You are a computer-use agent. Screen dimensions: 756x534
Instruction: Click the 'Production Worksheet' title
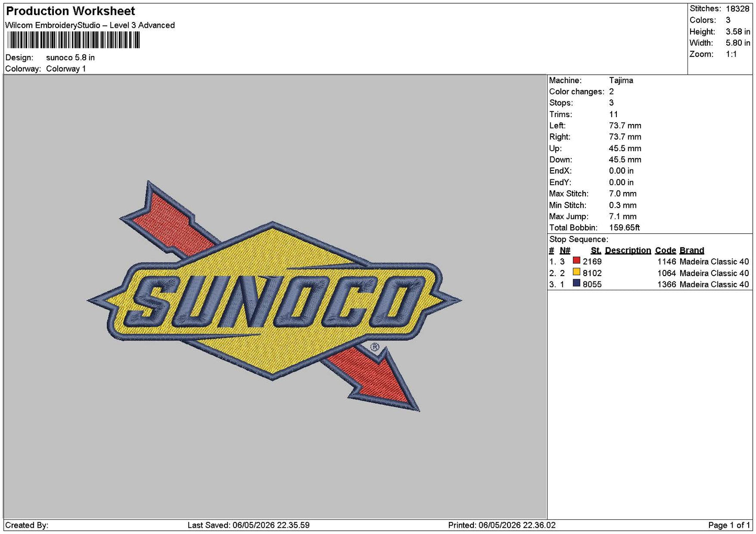[x=70, y=11]
